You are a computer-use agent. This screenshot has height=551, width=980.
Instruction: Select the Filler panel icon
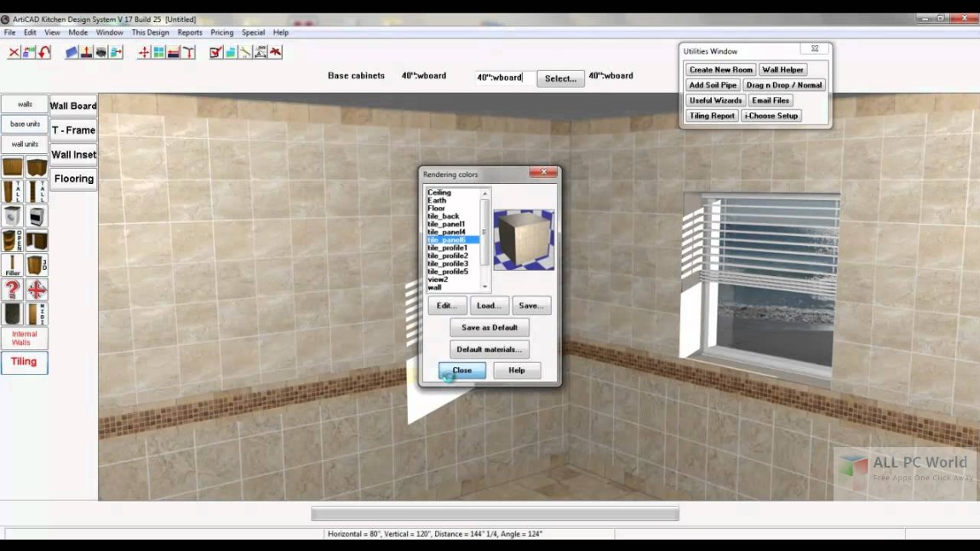click(12, 265)
